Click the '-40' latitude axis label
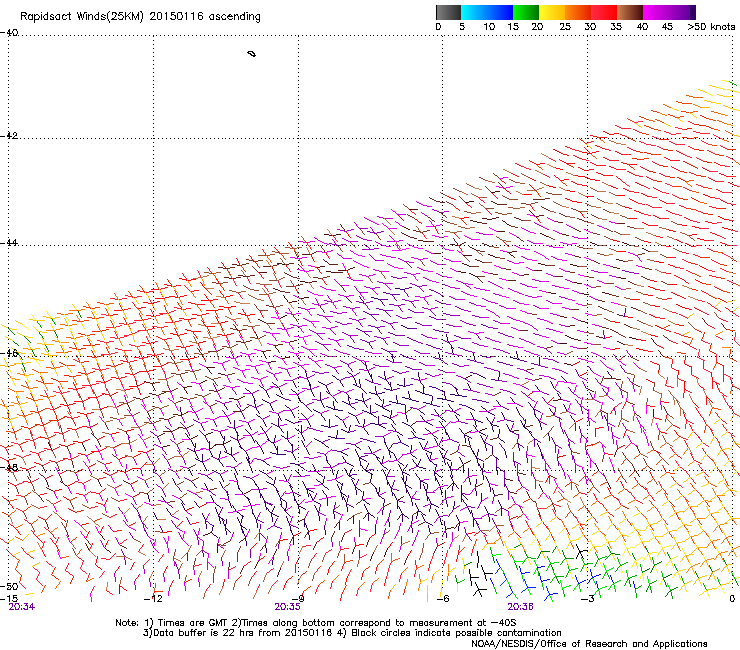The height and width of the screenshot is (650, 740). click(x=9, y=33)
